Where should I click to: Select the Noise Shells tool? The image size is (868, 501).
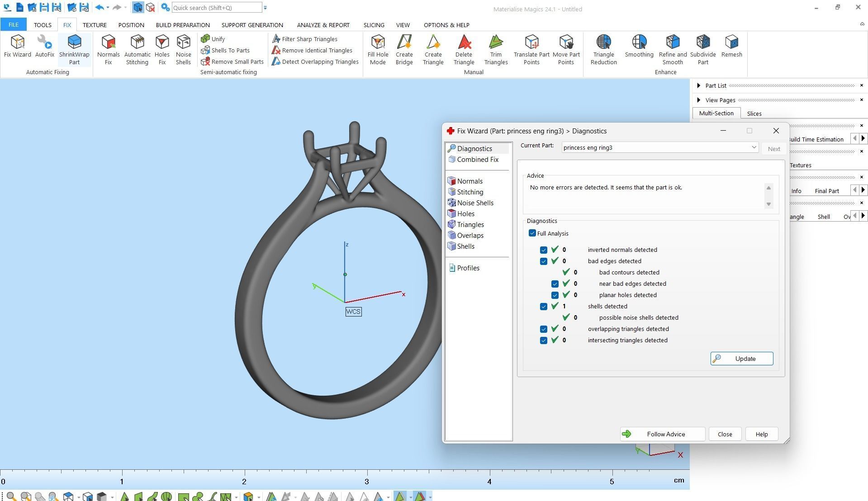pyautogui.click(x=183, y=50)
